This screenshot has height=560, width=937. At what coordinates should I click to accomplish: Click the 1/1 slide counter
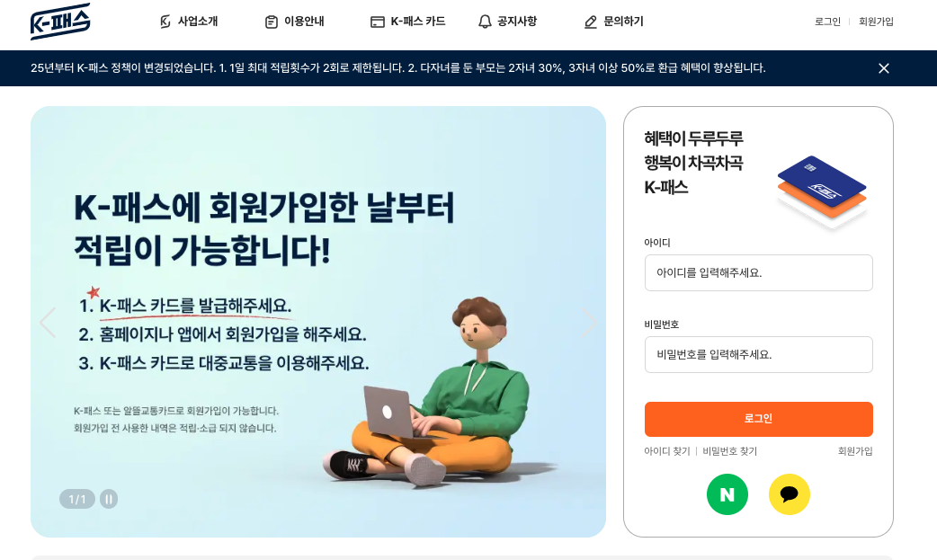(x=77, y=499)
